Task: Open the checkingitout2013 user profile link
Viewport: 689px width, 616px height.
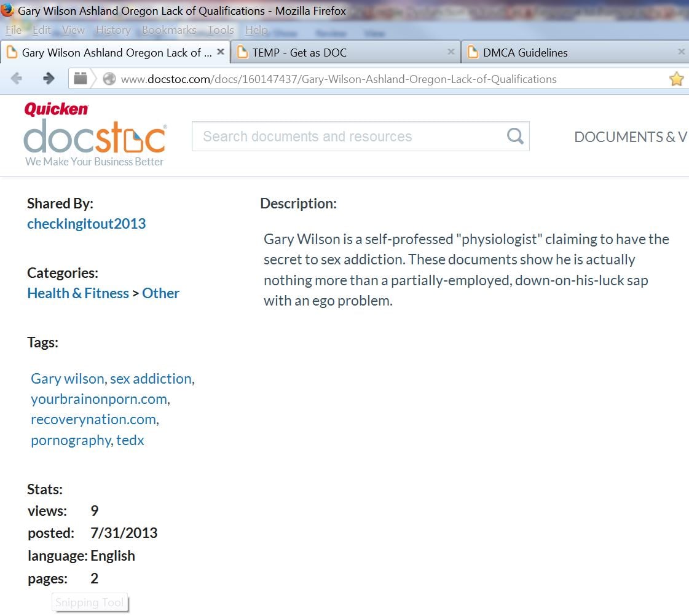Action: pyautogui.click(x=87, y=224)
